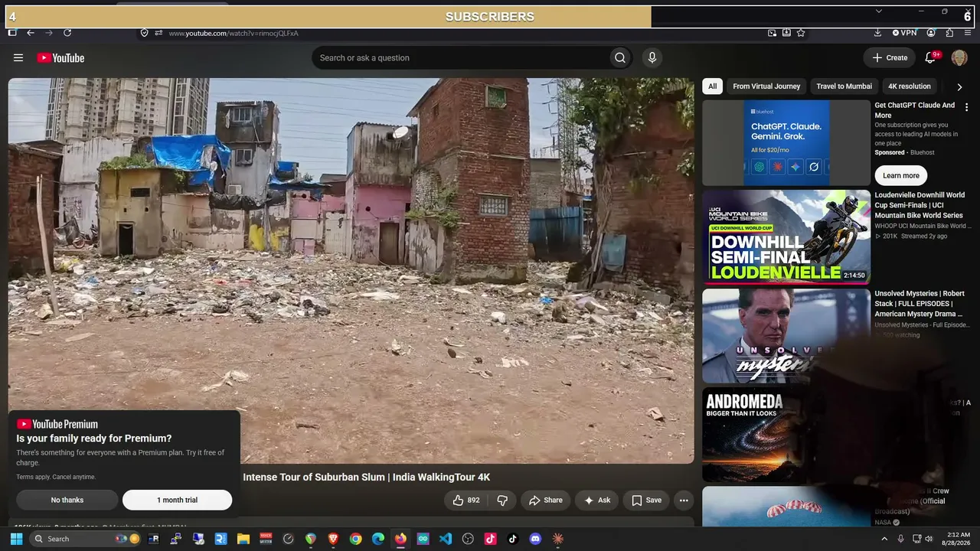Open the YouTube guide hamburger menu
The image size is (980, 551).
18,57
